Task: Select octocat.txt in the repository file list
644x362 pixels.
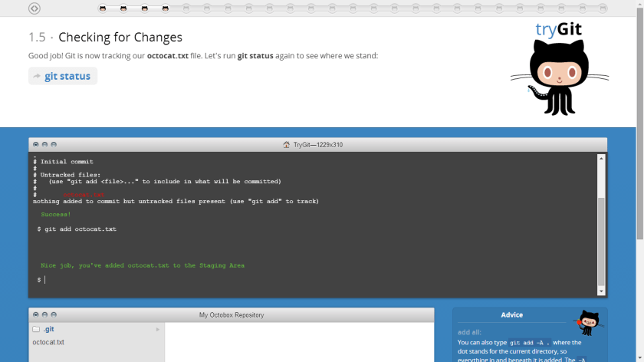Action: tap(48, 342)
